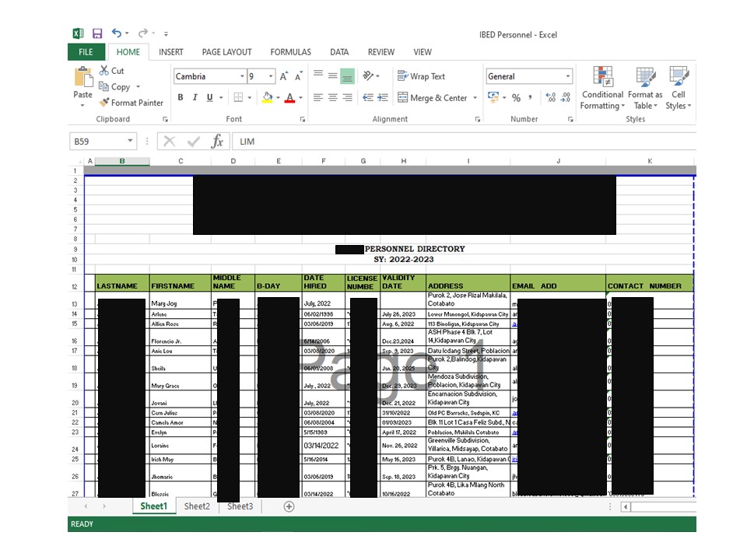This screenshot has height=560, width=747.
Task: Increase font size with large A
Action: (x=284, y=76)
